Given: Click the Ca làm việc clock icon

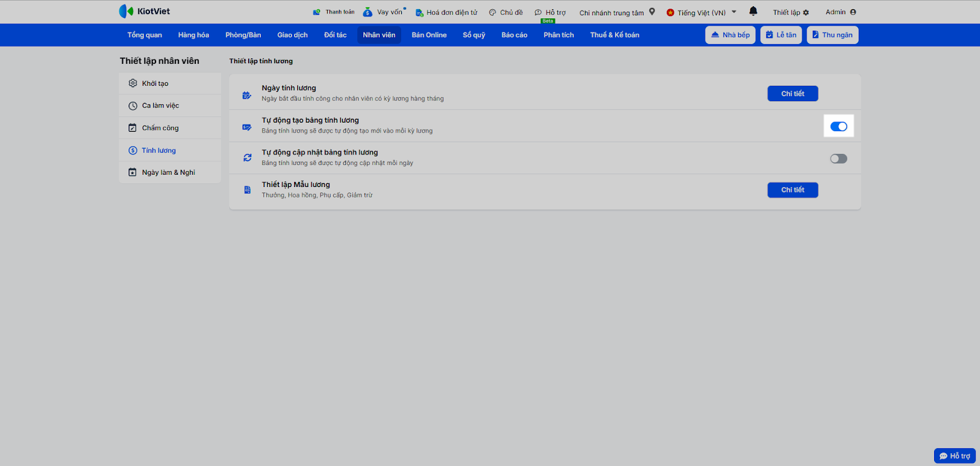Looking at the screenshot, I should tap(133, 105).
